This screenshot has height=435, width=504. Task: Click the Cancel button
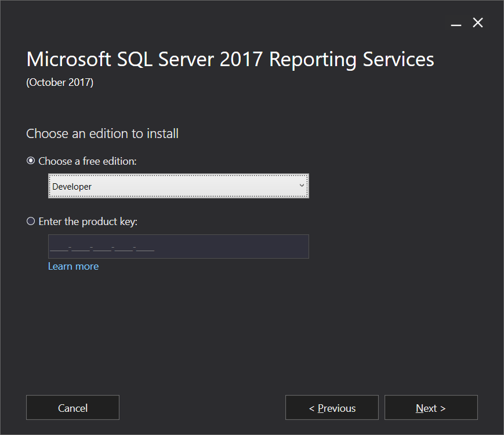coord(72,408)
